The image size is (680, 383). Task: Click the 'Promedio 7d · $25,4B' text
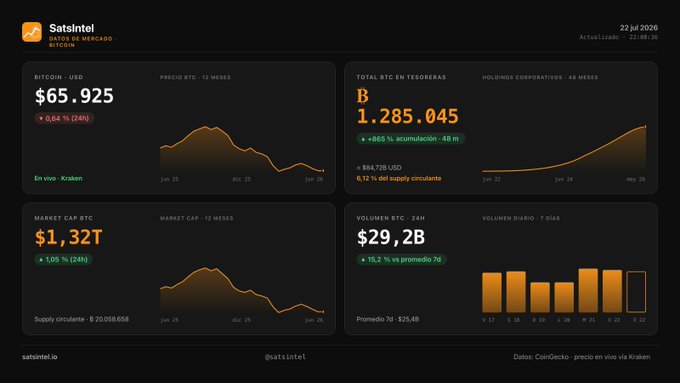388,319
